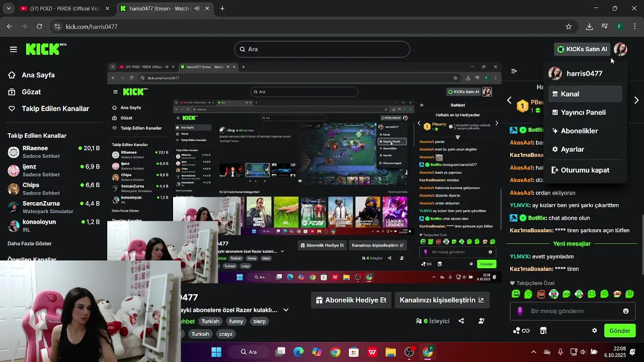This screenshot has height=362, width=644.
Task: Open File Explorer from the taskbar
Action: pyautogui.click(x=390, y=352)
